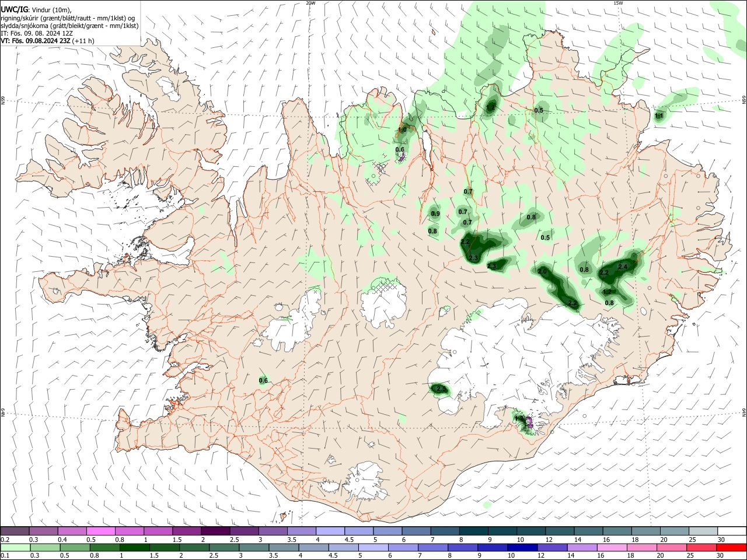Pick the light grey 25 swatch in snow scale
The width and height of the screenshot is (747, 560).
pos(703,531)
